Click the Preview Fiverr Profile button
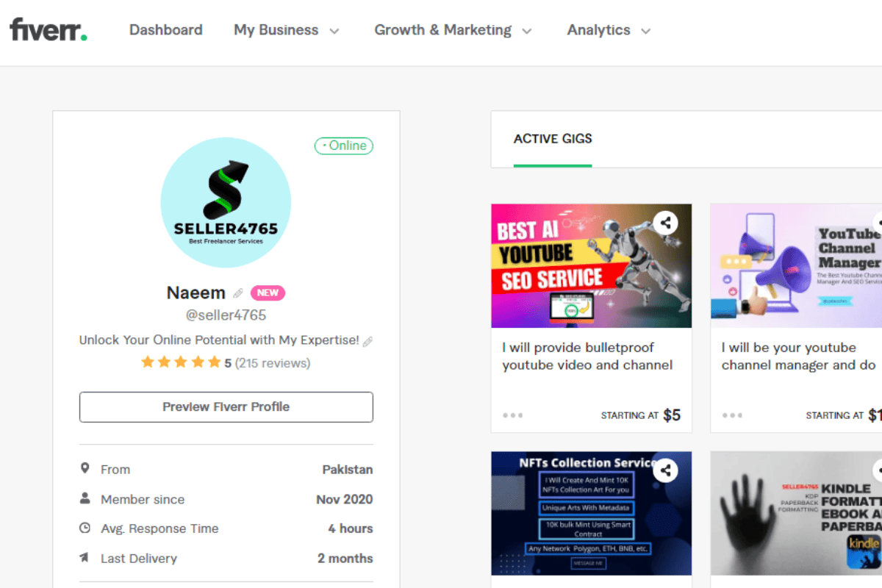The image size is (882, 588). (x=226, y=407)
